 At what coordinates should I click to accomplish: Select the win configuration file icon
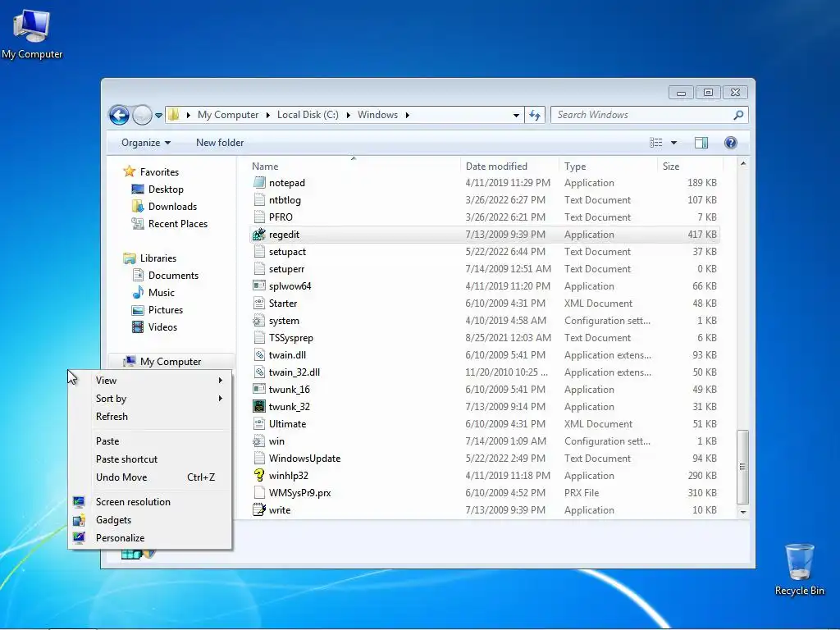pyautogui.click(x=259, y=441)
